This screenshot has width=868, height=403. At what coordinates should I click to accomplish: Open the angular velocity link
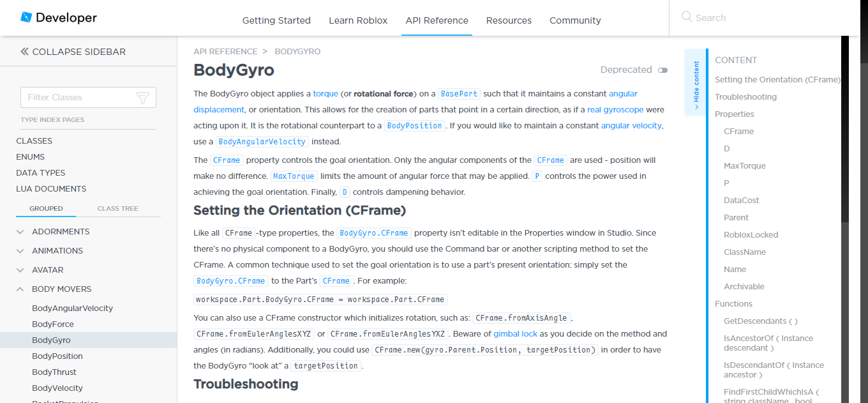(x=631, y=126)
